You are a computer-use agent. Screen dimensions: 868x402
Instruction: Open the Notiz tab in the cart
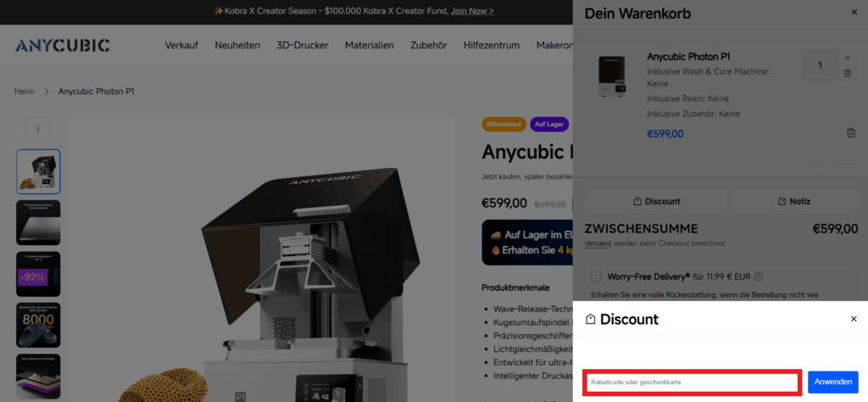click(793, 202)
